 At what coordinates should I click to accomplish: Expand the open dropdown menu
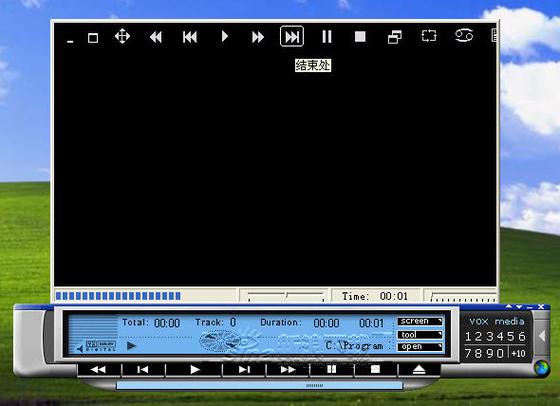[420, 347]
